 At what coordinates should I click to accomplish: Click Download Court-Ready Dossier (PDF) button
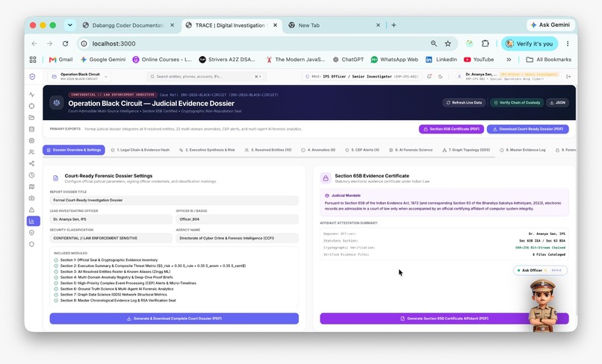click(x=528, y=129)
